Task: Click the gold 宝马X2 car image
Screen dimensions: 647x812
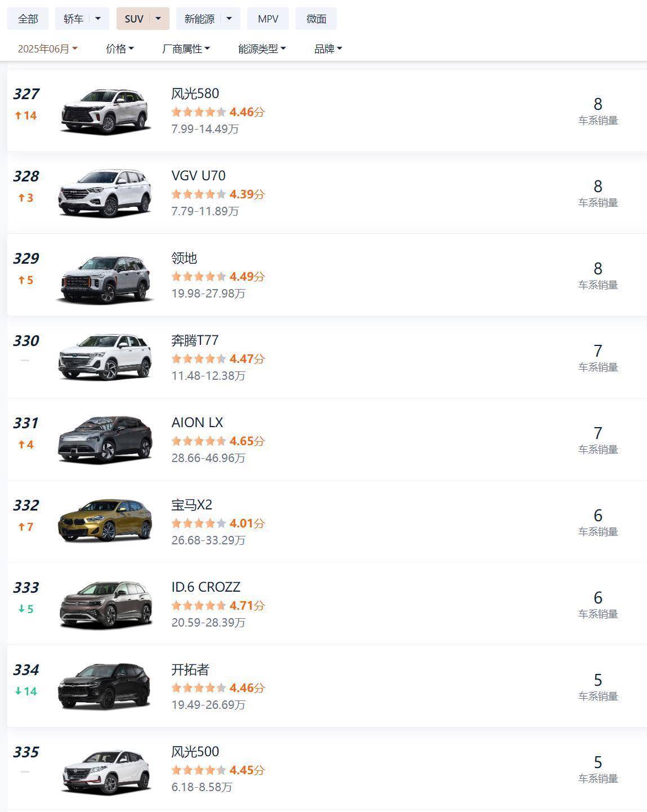Action: coord(105,521)
